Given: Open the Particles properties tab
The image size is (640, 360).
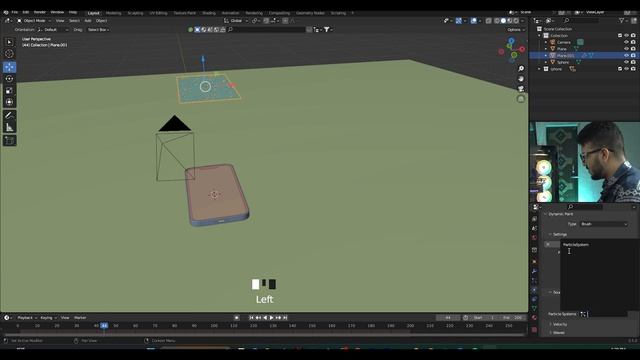Looking at the screenshot, I should [534, 280].
